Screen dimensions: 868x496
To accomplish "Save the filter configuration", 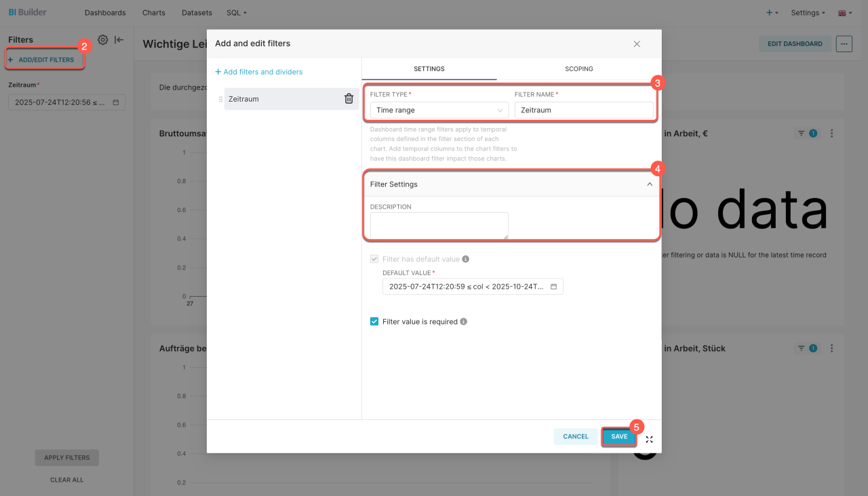I will tap(619, 437).
